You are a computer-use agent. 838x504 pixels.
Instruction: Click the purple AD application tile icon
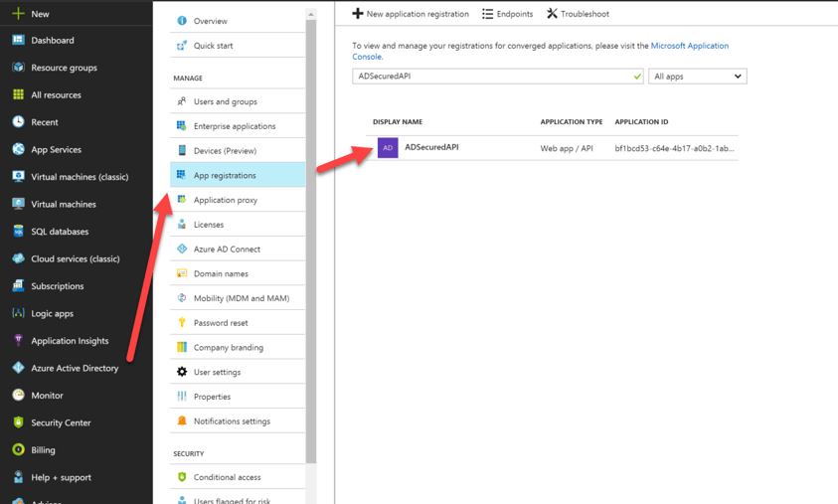(x=388, y=147)
